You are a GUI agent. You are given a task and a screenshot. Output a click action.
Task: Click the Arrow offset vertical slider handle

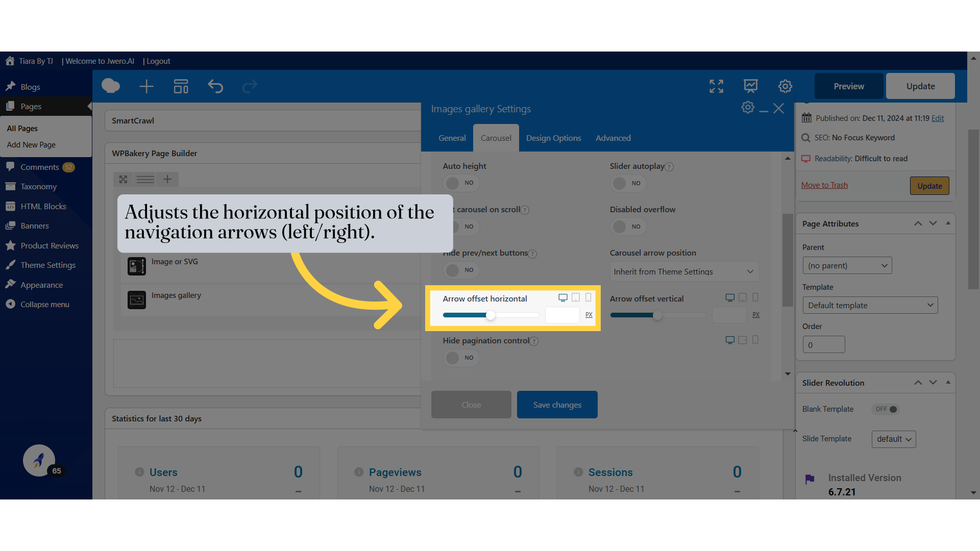(x=657, y=315)
